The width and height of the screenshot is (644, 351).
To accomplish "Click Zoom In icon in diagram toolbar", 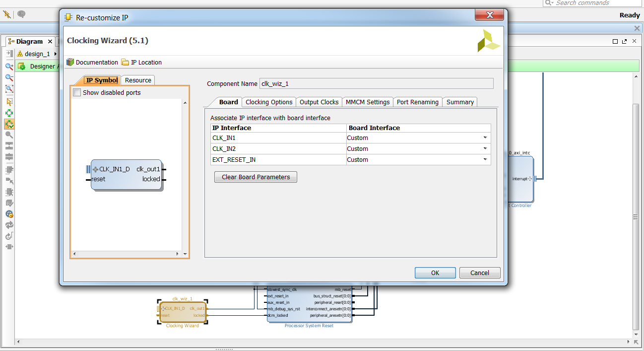I will pyautogui.click(x=9, y=66).
